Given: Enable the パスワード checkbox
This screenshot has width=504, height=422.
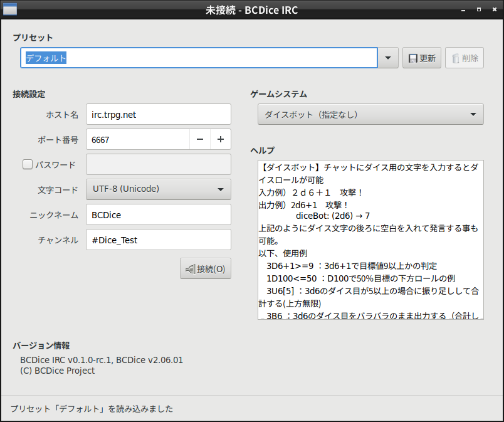Looking at the screenshot, I should click(28, 164).
